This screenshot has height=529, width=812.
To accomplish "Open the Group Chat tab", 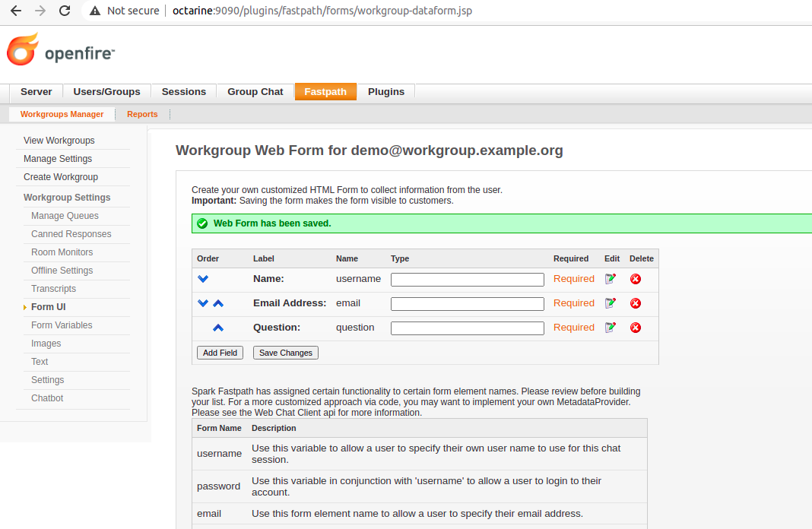I will click(x=255, y=91).
